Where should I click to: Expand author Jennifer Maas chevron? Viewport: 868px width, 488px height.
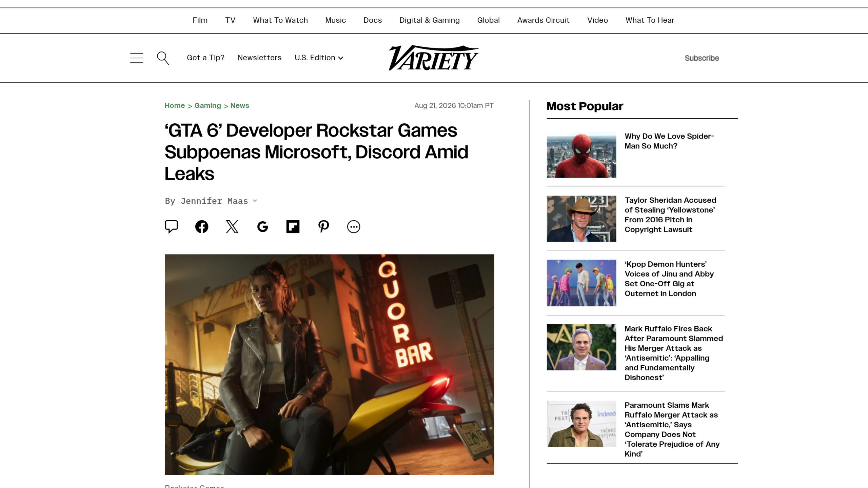click(255, 201)
